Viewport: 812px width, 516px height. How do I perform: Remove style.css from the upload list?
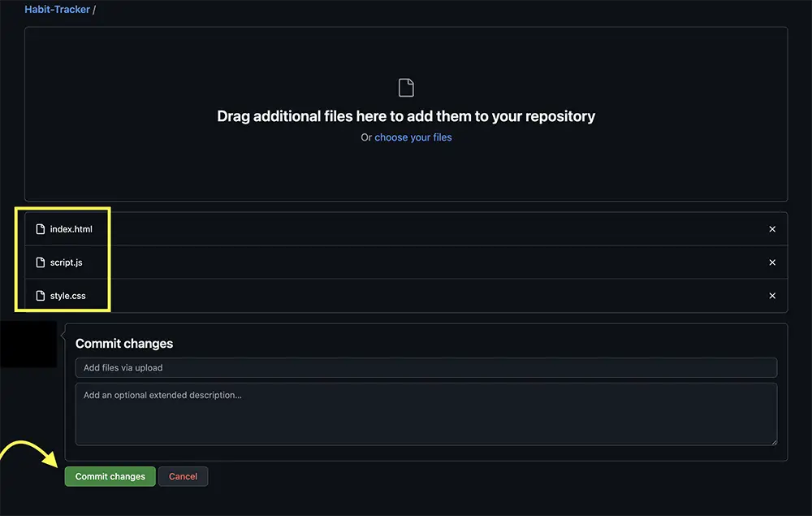772,296
